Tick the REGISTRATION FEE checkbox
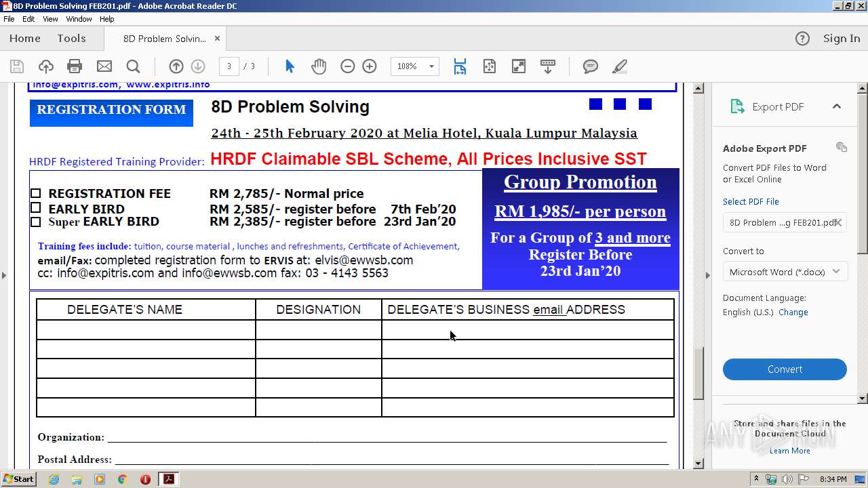The image size is (868, 488). (x=35, y=193)
